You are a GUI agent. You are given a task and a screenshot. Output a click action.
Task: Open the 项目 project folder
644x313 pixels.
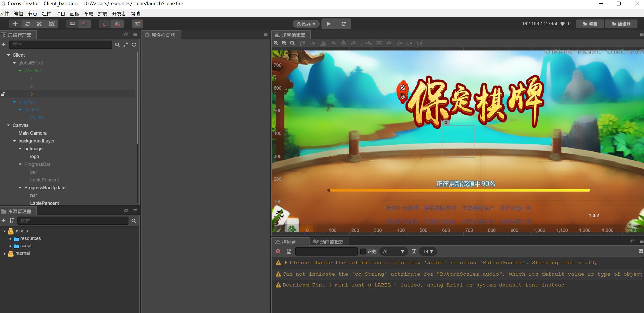590,24
